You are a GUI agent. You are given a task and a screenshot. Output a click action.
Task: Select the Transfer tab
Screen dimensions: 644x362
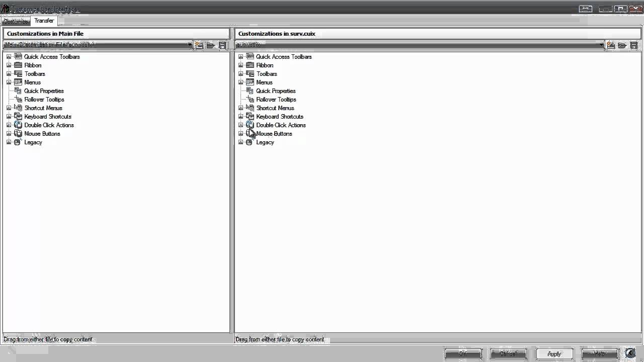pos(44,21)
